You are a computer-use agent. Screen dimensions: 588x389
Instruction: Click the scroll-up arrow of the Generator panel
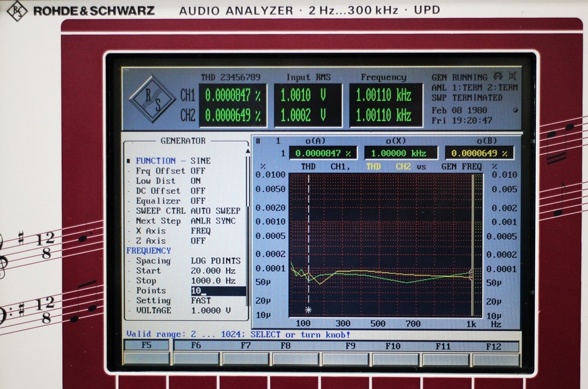click(x=247, y=151)
